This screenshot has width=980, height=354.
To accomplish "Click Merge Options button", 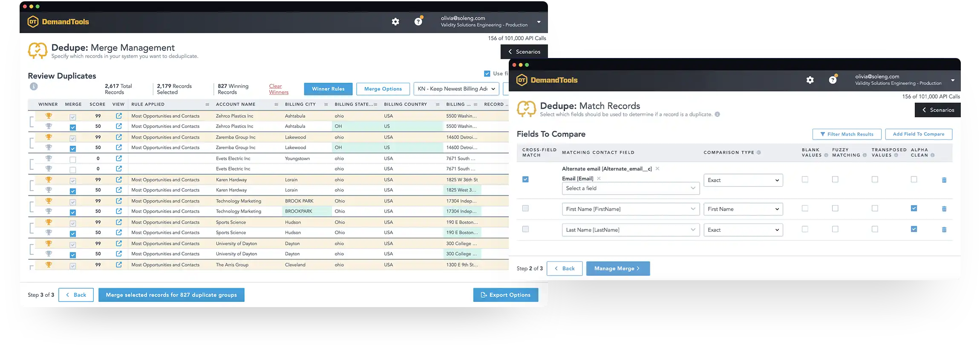I will pos(383,89).
